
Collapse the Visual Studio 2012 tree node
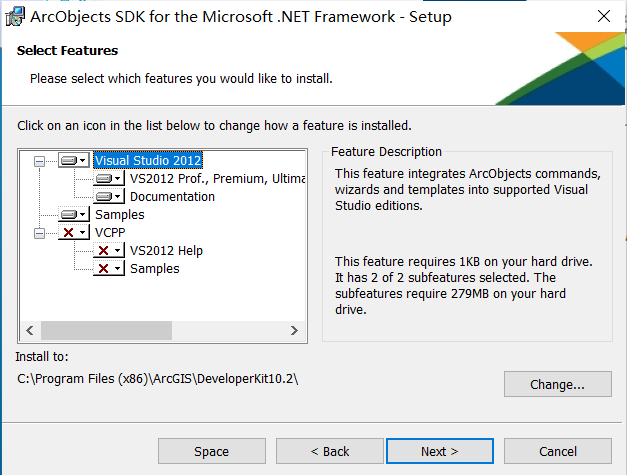pos(39,161)
